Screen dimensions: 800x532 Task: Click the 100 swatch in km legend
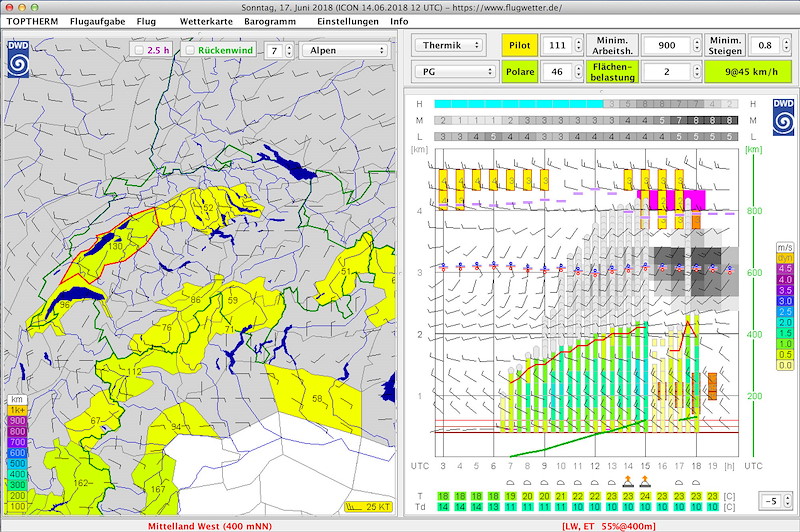(x=17, y=506)
